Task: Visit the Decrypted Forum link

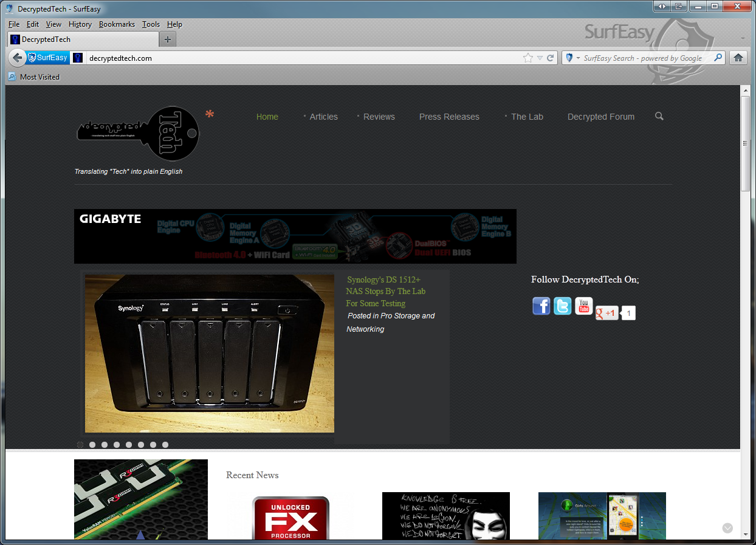Action: click(601, 117)
